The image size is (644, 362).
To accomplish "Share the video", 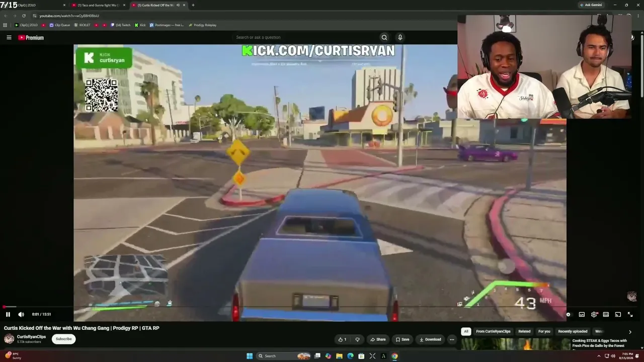I will point(378,339).
